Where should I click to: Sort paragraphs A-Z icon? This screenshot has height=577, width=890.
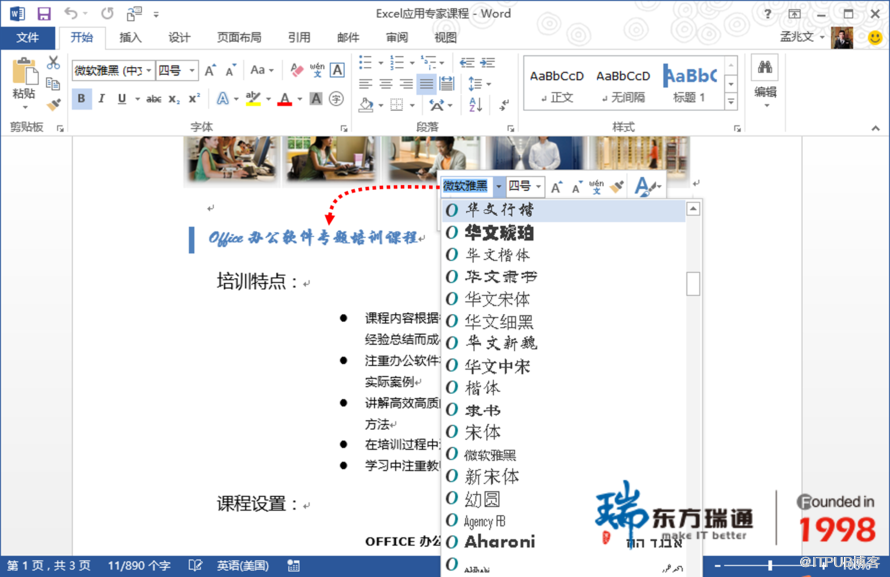476,105
